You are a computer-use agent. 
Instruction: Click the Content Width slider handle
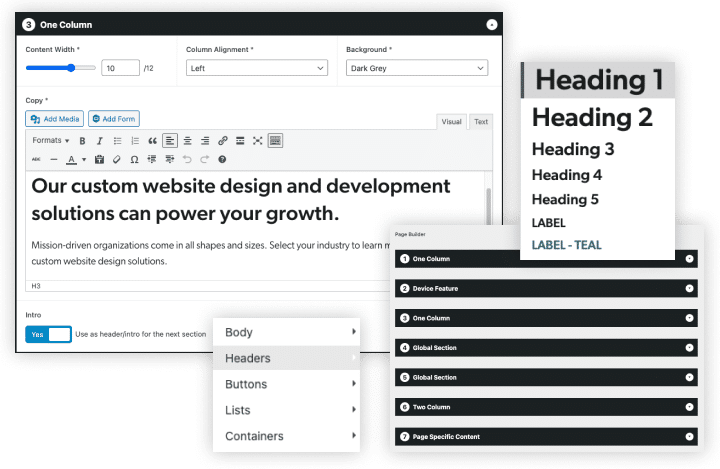point(71,68)
